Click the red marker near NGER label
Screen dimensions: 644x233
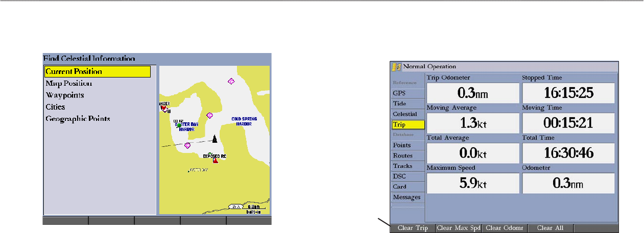coord(164,108)
